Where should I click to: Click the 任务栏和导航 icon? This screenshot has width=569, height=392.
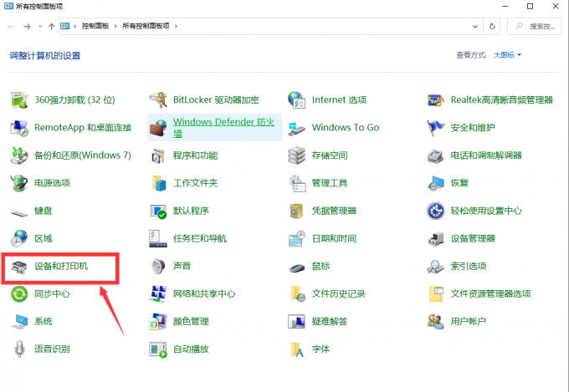(158, 238)
